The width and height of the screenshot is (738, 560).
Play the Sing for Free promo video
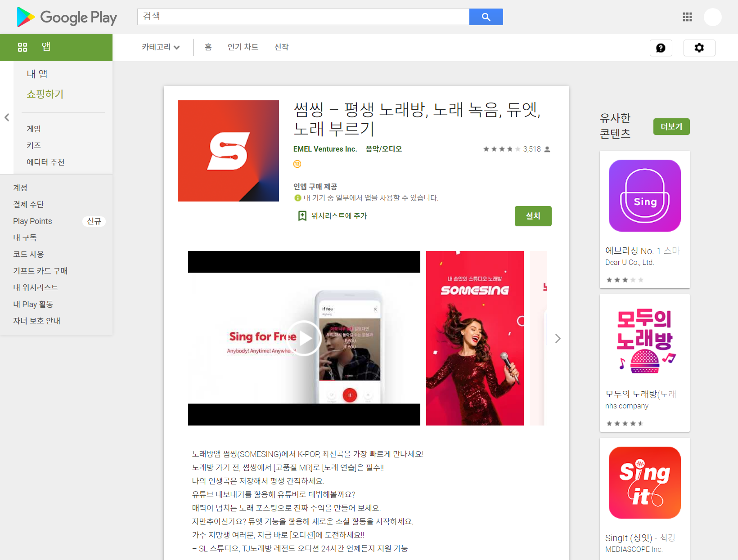click(304, 338)
